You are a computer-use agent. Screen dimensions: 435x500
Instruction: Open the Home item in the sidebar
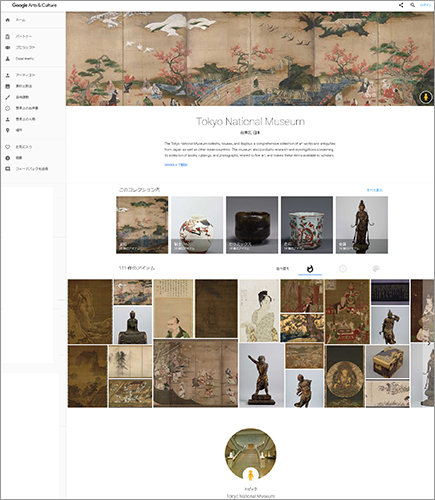20,20
